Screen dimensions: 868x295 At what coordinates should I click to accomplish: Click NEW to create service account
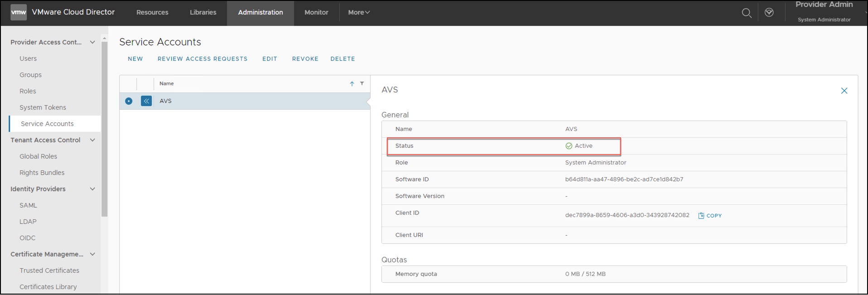tap(135, 59)
